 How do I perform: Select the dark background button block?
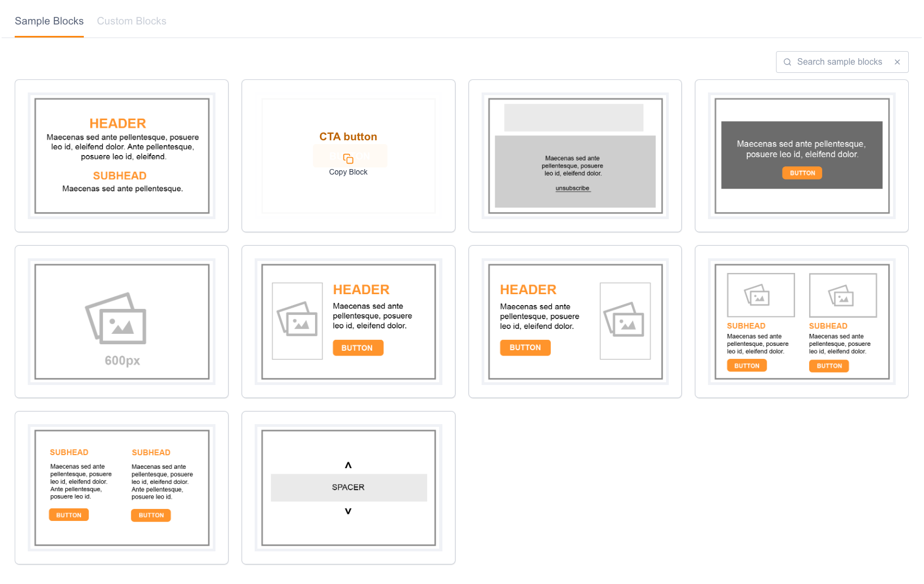[800, 155]
